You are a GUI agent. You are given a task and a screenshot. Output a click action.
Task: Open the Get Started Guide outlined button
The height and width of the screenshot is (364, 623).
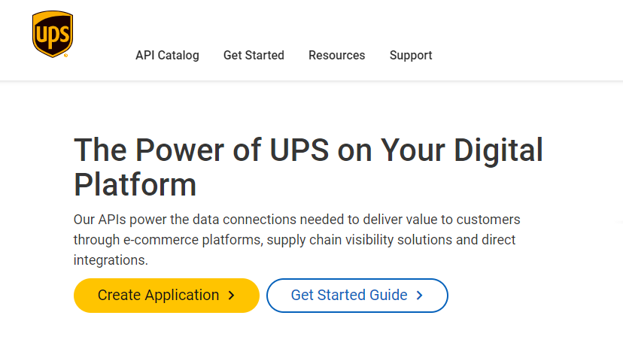coord(357,296)
